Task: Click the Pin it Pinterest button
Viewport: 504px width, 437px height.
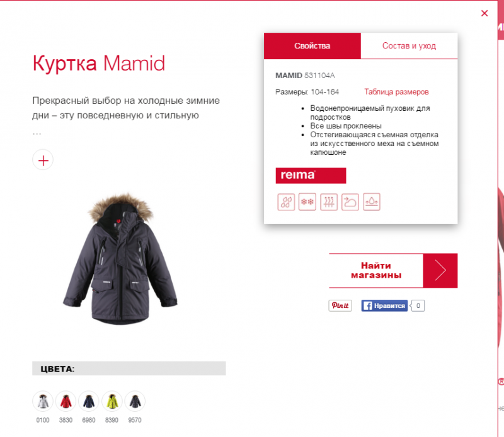Action: 340,305
